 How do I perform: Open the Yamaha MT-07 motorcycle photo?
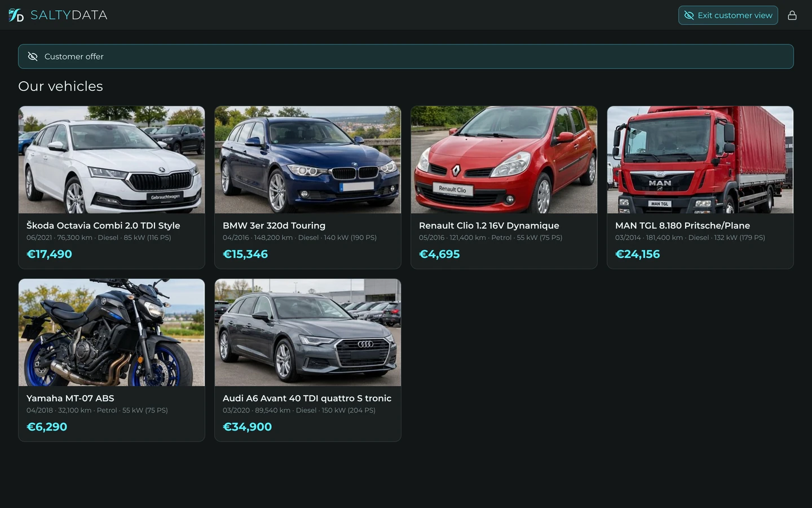tap(112, 332)
